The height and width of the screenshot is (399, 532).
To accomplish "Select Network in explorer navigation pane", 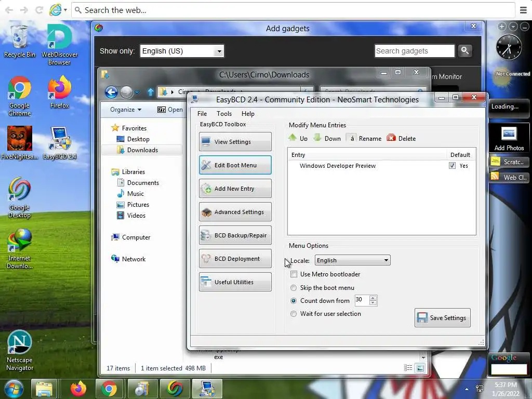I will point(134,259).
